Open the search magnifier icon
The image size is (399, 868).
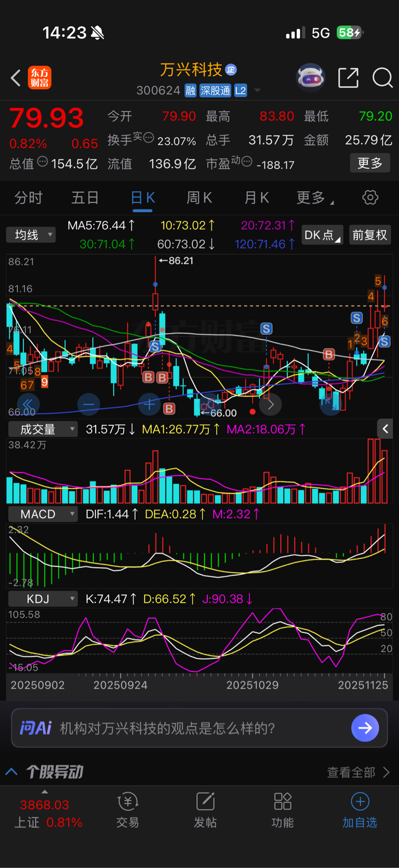tap(382, 78)
